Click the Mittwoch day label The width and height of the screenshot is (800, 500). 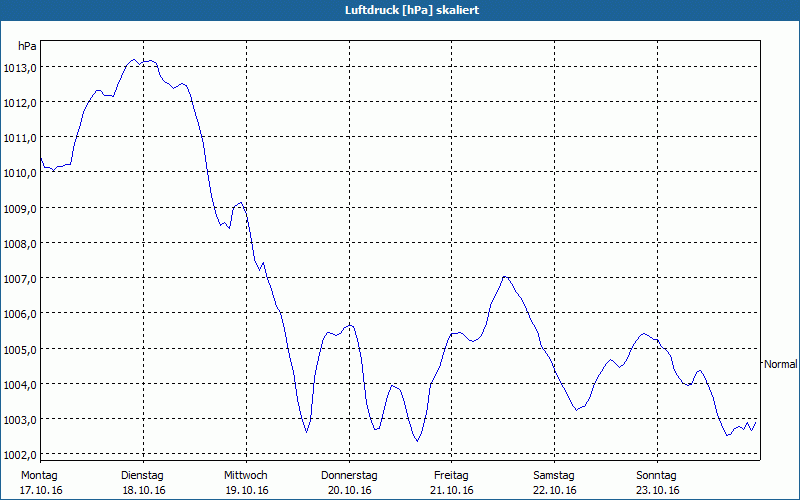(x=246, y=476)
